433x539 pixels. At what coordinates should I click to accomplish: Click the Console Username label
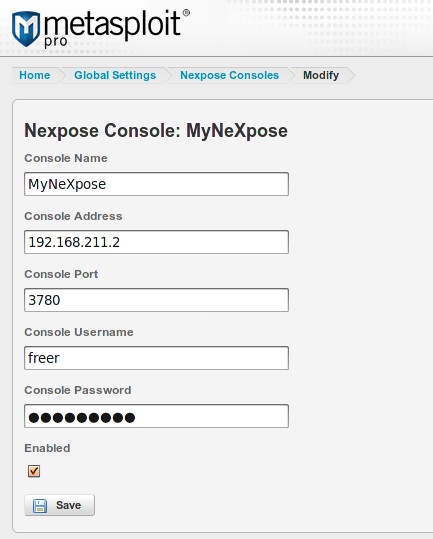[79, 332]
